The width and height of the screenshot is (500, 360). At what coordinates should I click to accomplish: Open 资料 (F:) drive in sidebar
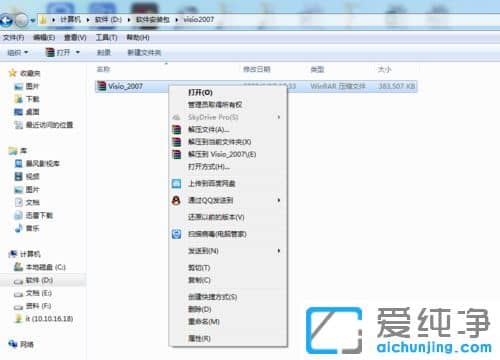[x=32, y=306]
